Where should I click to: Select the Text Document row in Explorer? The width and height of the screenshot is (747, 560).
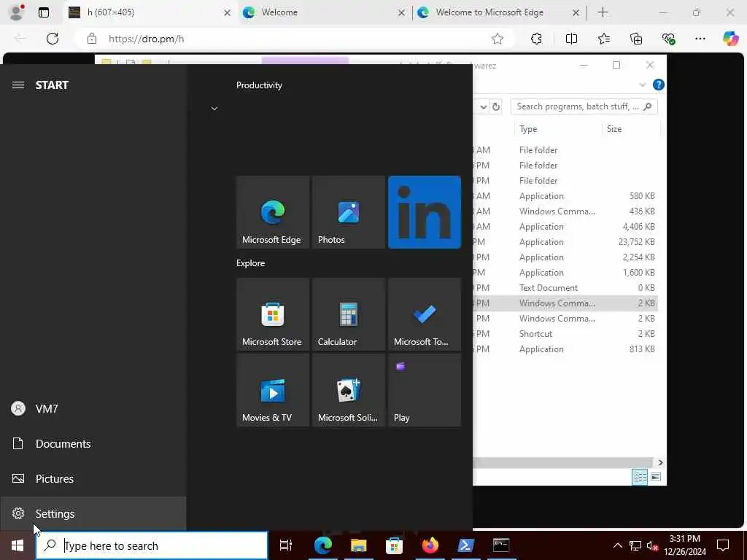[x=565, y=287]
